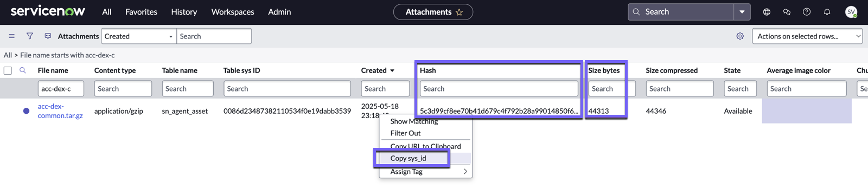The image size is (868, 195).
Task: Open the Created search field dropdown
Action: click(139, 36)
